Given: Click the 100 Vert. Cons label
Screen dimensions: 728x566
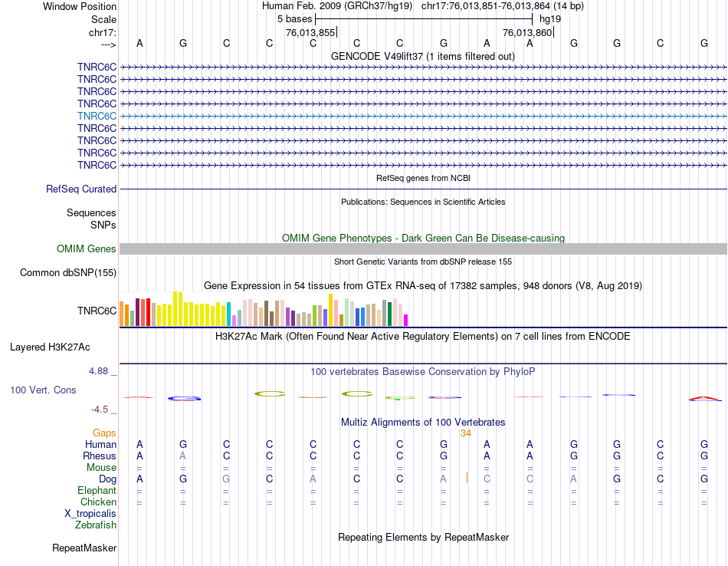Looking at the screenshot, I should pos(43,390).
